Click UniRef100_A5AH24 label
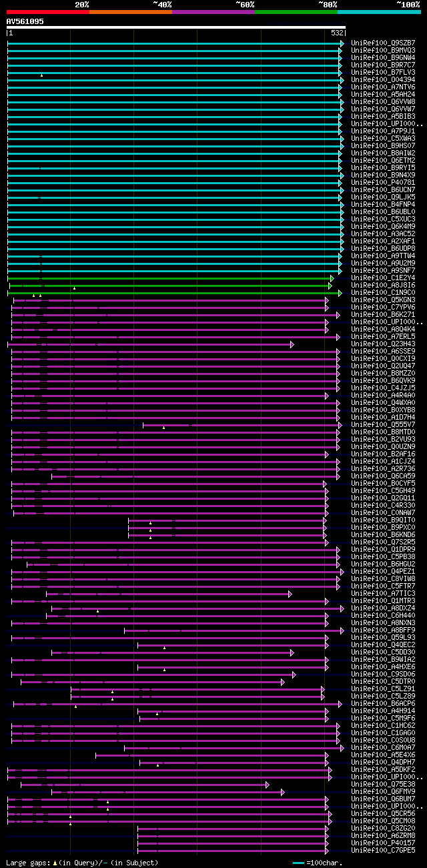This screenshot has height=868, width=427. point(382,94)
